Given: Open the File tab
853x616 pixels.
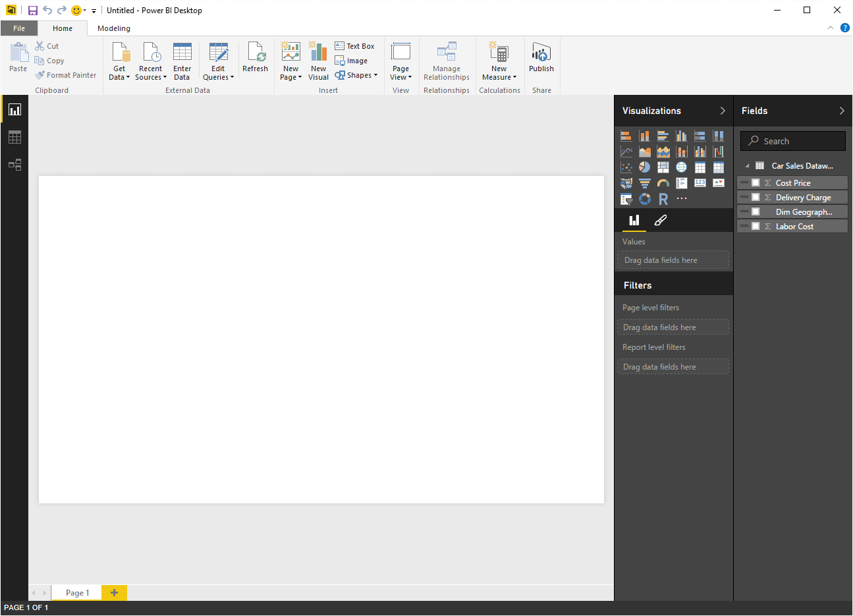Looking at the screenshot, I should point(19,28).
